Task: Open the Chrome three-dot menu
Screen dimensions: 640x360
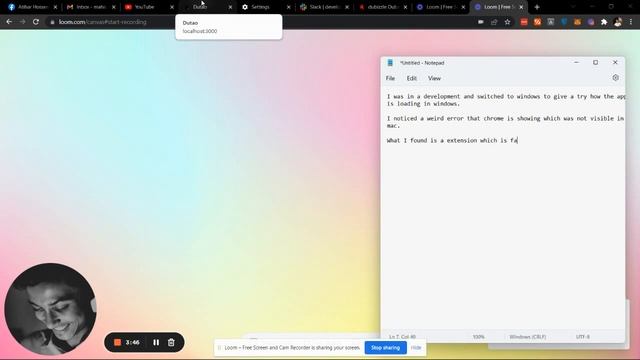Action: (631, 22)
